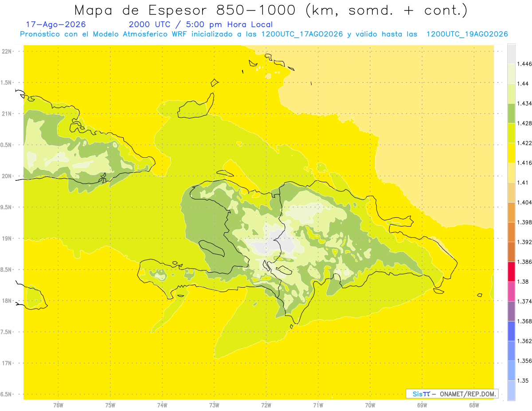Click the 70W longitude label
The image size is (532, 411).
pos(370,405)
